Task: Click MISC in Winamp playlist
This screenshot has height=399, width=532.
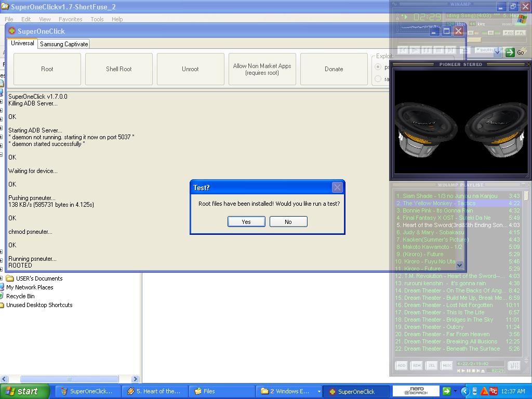Action: click(447, 365)
